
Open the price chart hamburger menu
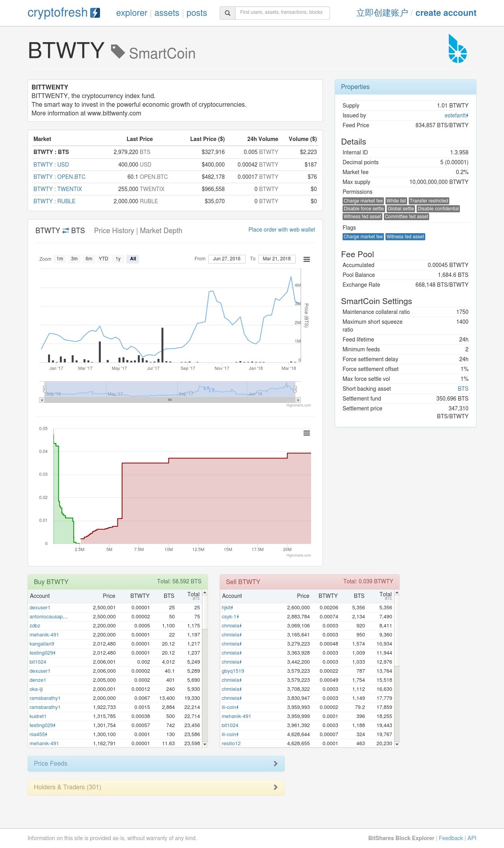[x=307, y=259]
